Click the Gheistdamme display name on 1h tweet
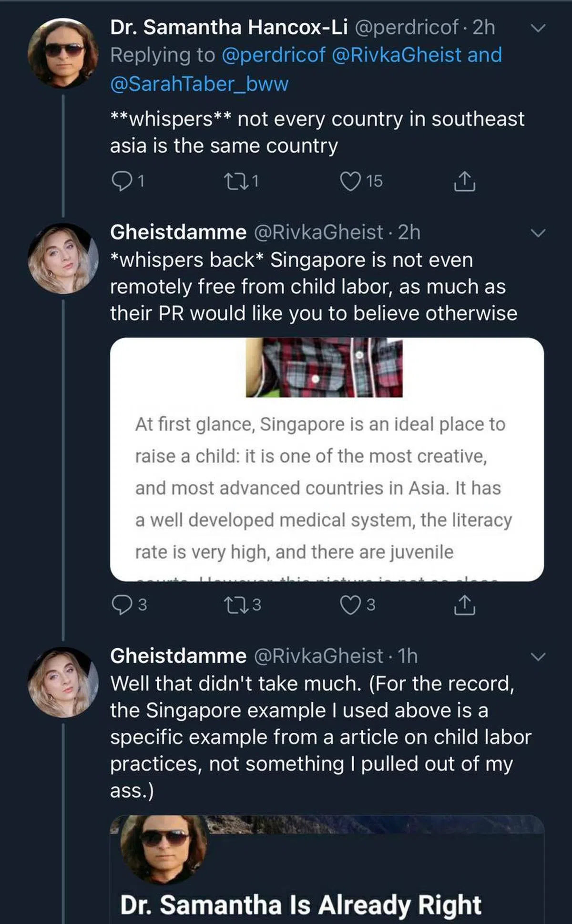Viewport: 572px width, 924px height. (178, 656)
